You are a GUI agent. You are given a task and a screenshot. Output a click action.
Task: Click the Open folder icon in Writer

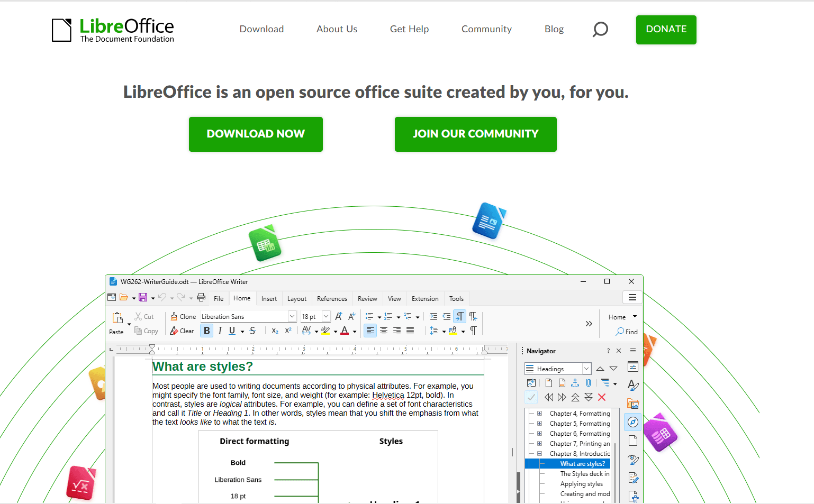(124, 298)
